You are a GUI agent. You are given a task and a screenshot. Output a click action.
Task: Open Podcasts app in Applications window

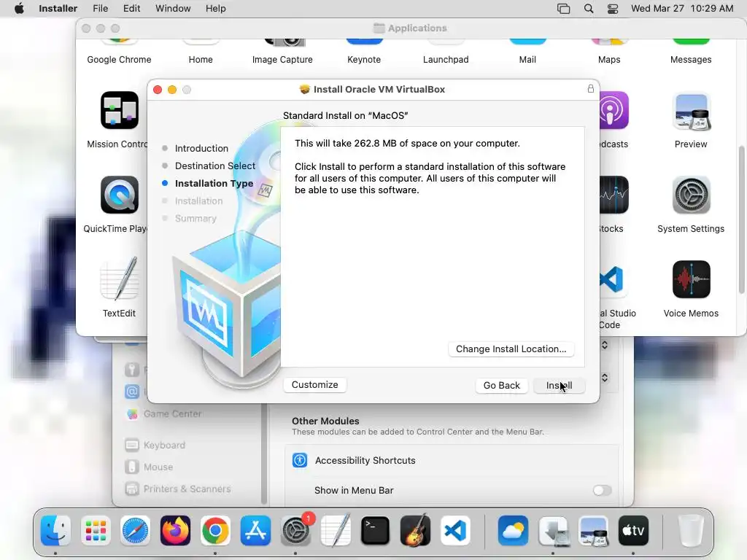pos(614,111)
